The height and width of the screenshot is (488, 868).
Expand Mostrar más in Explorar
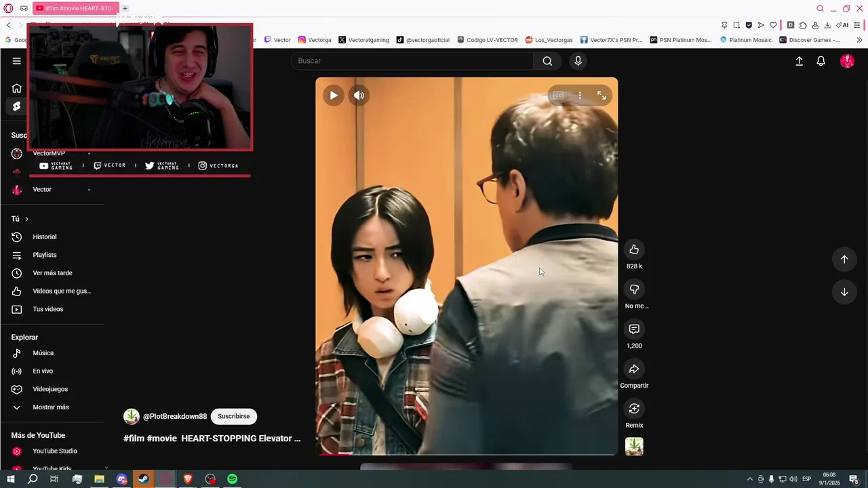[52, 407]
